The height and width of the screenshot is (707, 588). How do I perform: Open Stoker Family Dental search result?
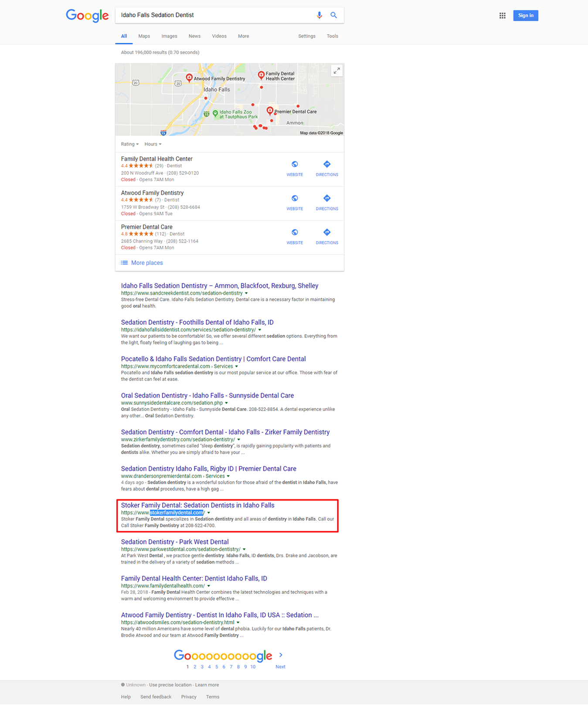(197, 505)
